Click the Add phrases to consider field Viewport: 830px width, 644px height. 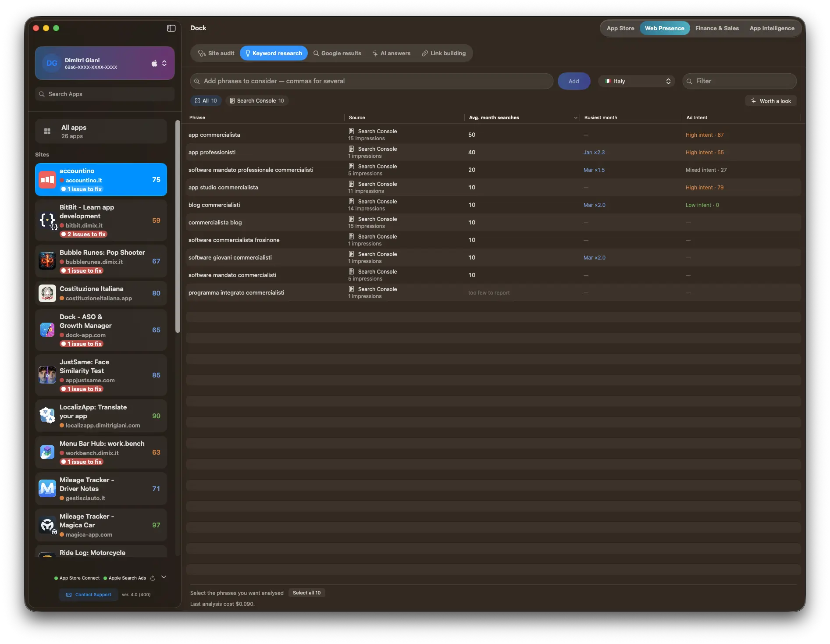[372, 82]
